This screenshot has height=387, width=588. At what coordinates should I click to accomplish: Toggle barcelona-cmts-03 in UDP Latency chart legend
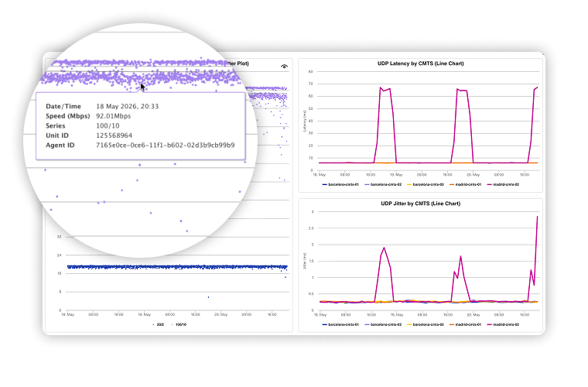click(426, 184)
